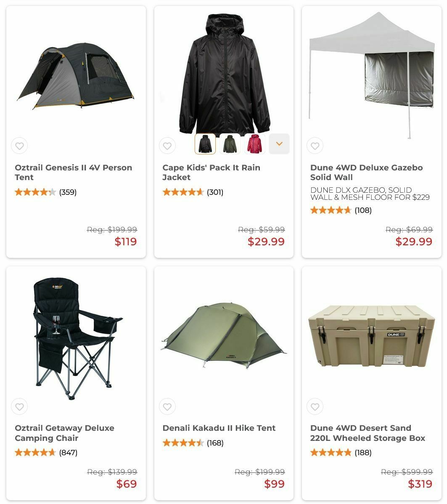The width and height of the screenshot is (447, 504).
Task: Open Denali Kakadu II Hike Tent title
Action: pyautogui.click(x=219, y=428)
